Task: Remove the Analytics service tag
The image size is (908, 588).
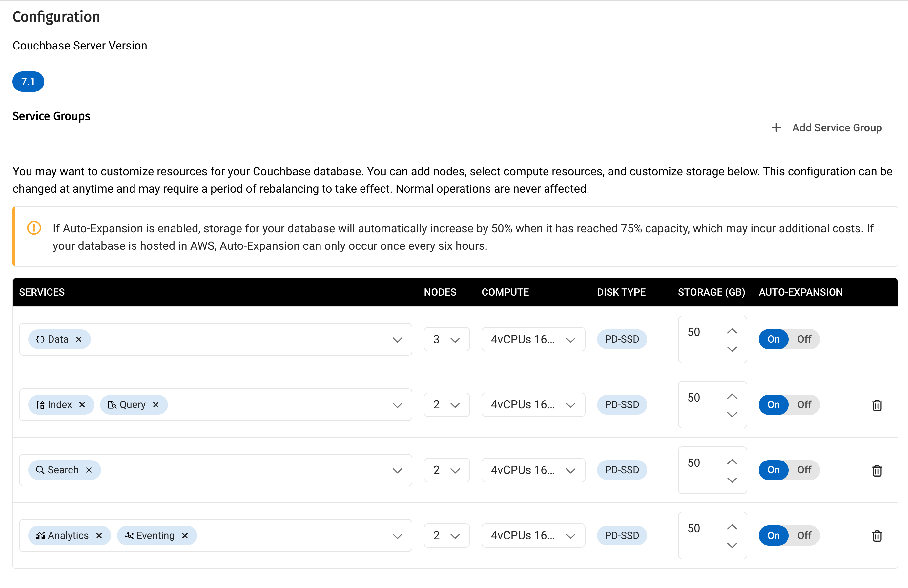Action: pos(99,536)
